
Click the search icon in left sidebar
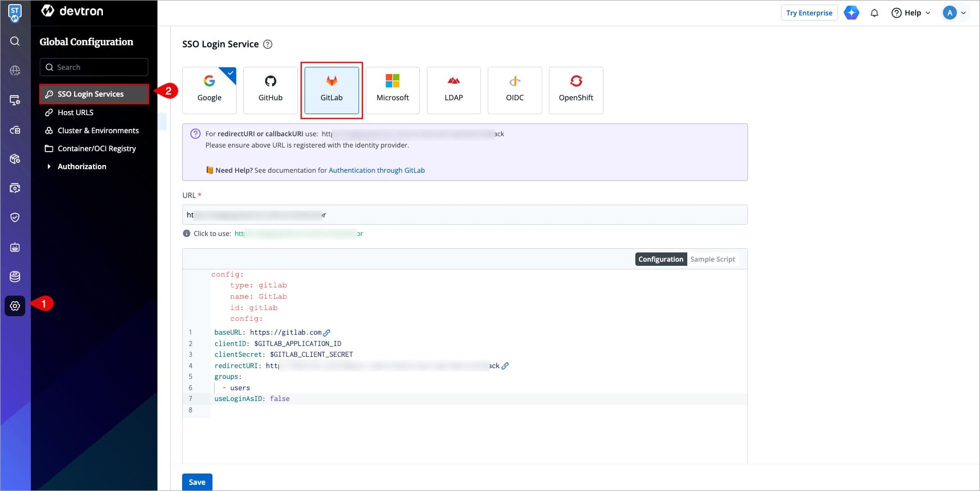pos(15,41)
